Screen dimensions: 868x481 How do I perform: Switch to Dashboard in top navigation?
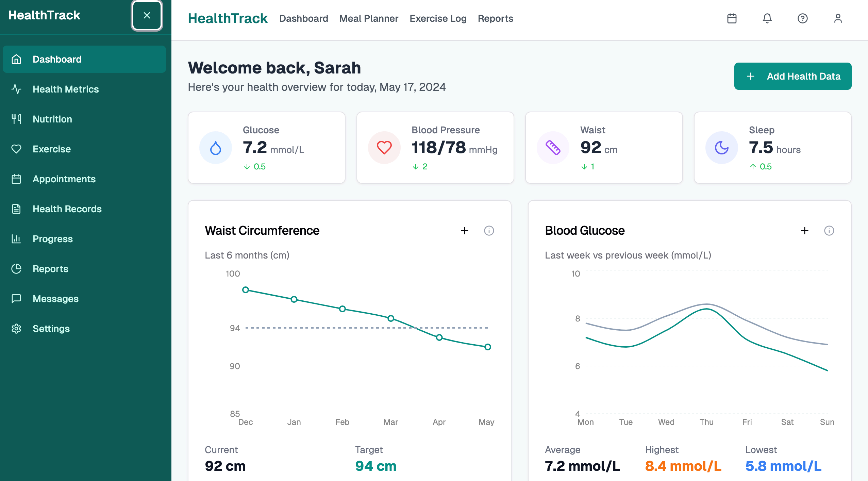[304, 18]
